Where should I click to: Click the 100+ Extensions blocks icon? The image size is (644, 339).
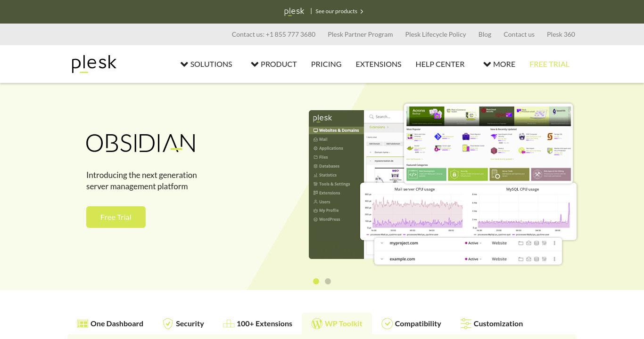(229, 323)
